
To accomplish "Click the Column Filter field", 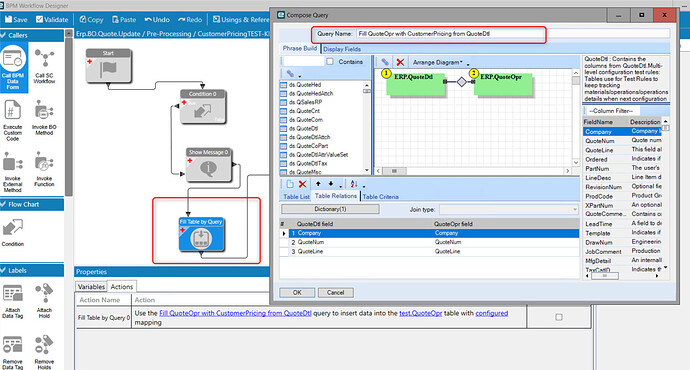I will click(612, 111).
